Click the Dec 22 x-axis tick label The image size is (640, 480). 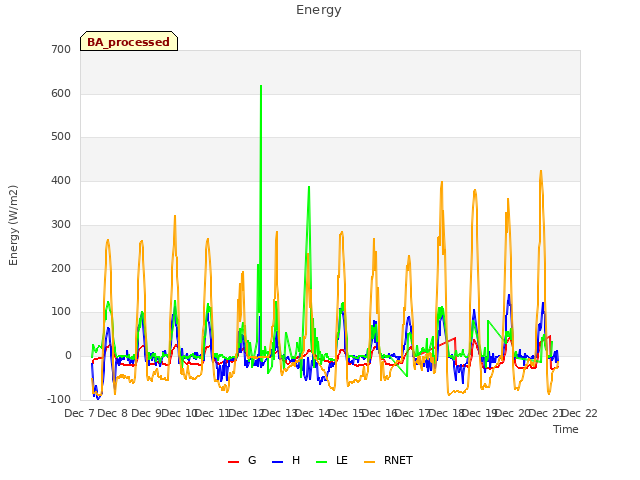coord(580,413)
